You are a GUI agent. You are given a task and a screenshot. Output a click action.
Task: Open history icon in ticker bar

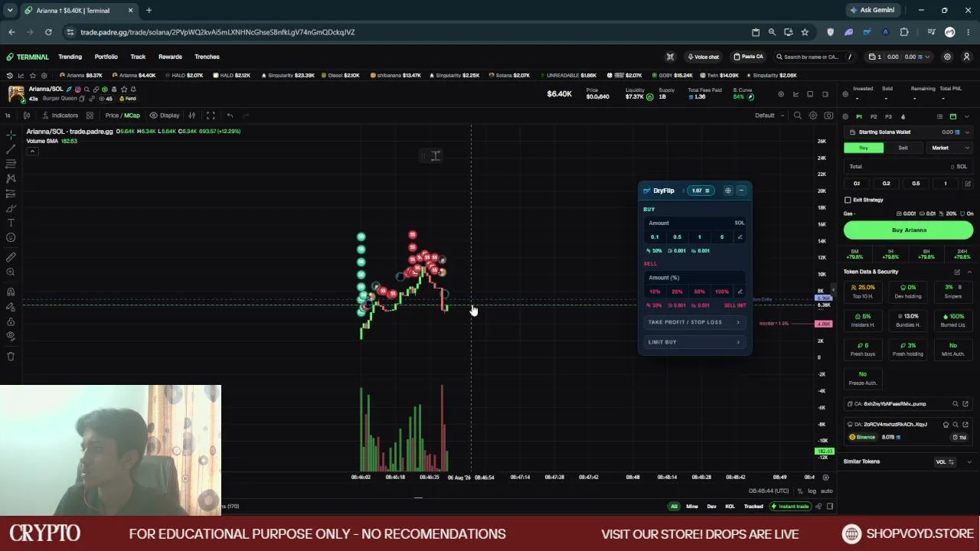click(x=9, y=75)
